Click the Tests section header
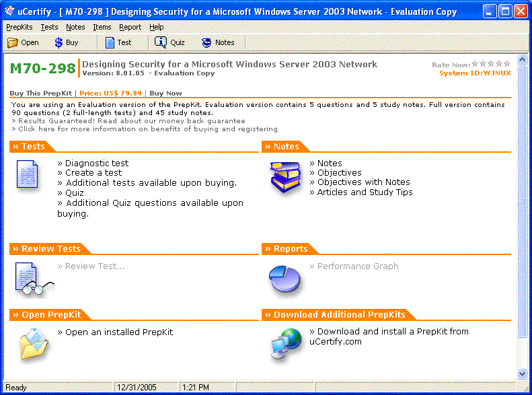Image resolution: width=532 pixels, height=395 pixels. point(33,146)
